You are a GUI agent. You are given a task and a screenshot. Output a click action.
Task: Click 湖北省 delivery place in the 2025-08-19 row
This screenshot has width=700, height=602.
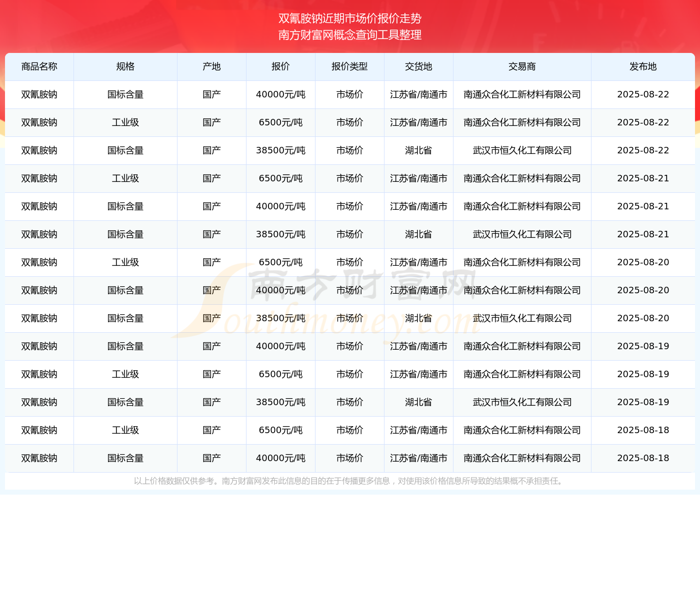418,402
